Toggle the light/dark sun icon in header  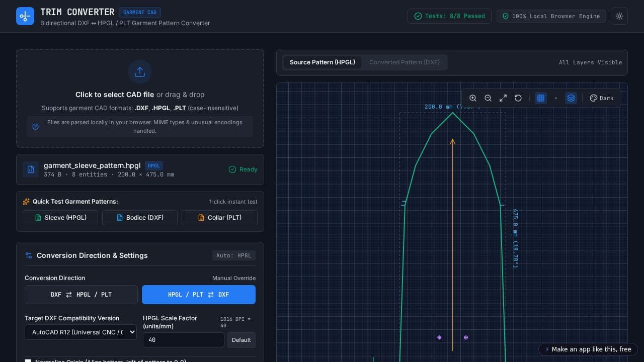[x=619, y=16]
